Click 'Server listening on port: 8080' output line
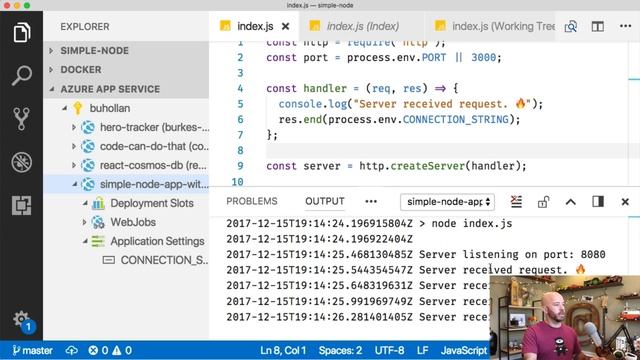The width and height of the screenshot is (640, 360). pyautogui.click(x=512, y=255)
